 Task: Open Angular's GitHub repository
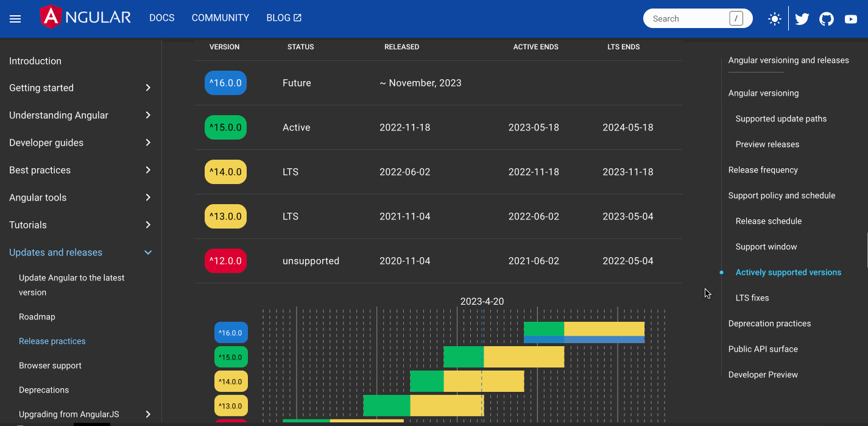click(x=826, y=18)
